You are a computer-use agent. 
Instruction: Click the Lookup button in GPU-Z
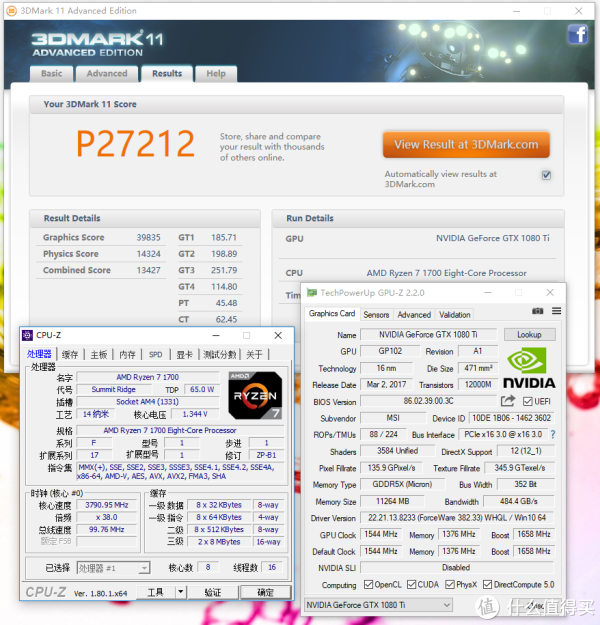tap(529, 334)
